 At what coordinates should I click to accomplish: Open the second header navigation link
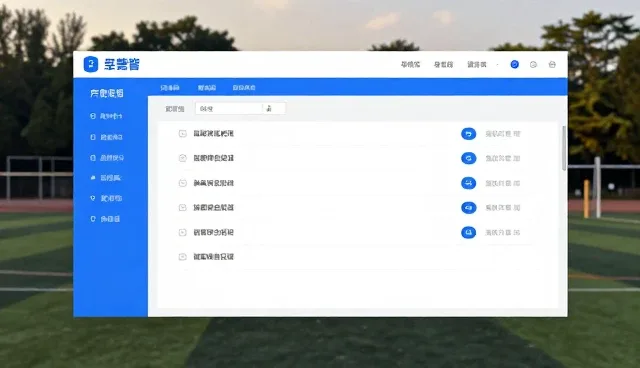(443, 64)
